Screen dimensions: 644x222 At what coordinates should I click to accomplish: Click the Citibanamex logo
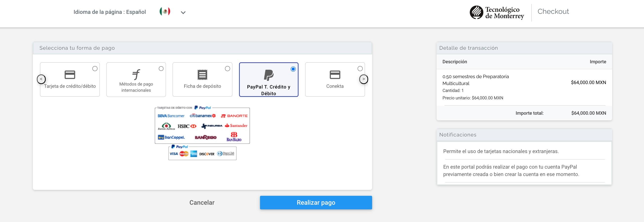pos(202,116)
